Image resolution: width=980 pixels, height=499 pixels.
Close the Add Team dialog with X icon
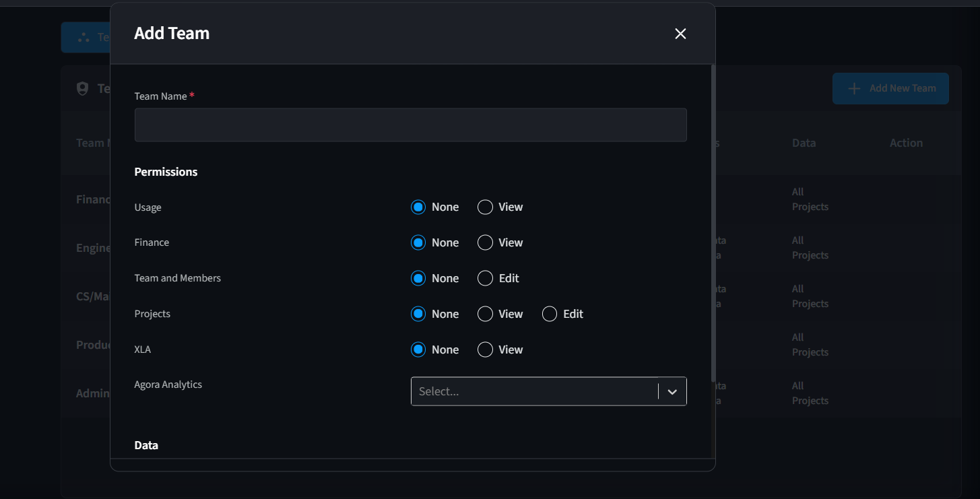pyautogui.click(x=680, y=34)
